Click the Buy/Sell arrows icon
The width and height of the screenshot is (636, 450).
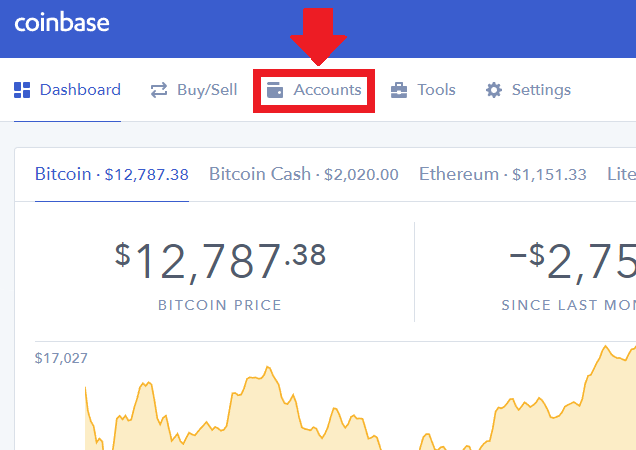click(159, 90)
